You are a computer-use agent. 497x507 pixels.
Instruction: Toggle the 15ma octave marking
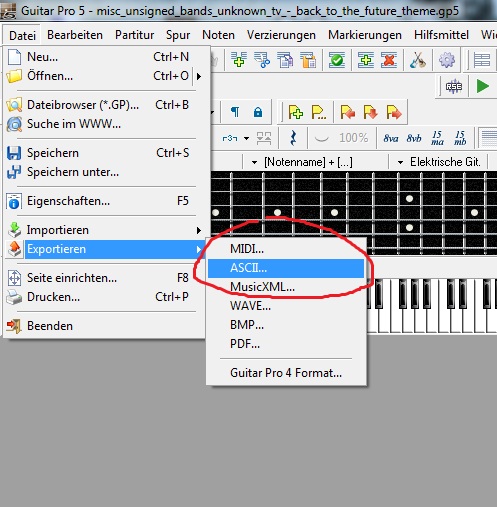tap(437, 138)
